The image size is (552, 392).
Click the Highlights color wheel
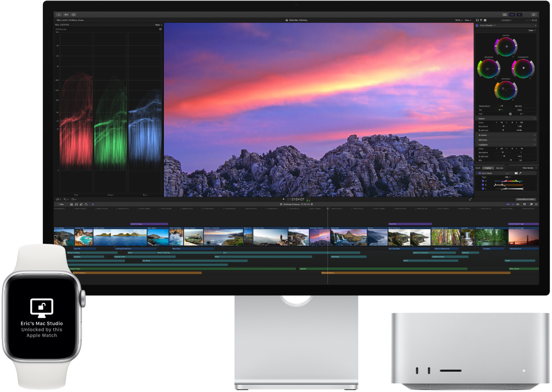pyautogui.click(x=523, y=68)
